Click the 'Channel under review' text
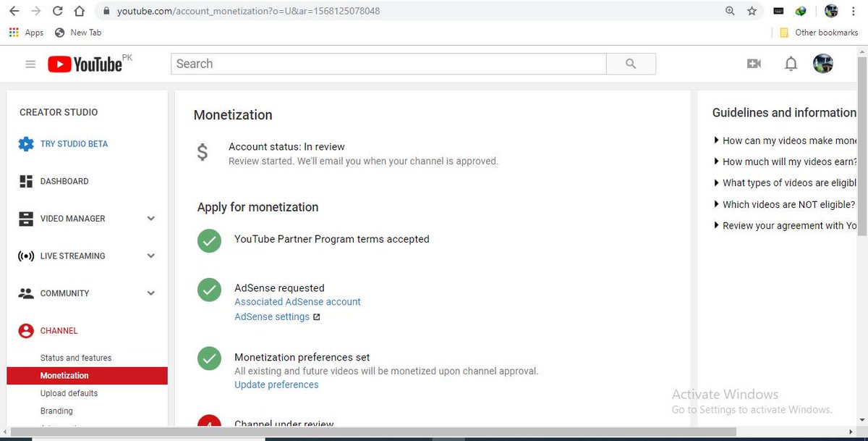The height and width of the screenshot is (441, 868). tap(284, 423)
